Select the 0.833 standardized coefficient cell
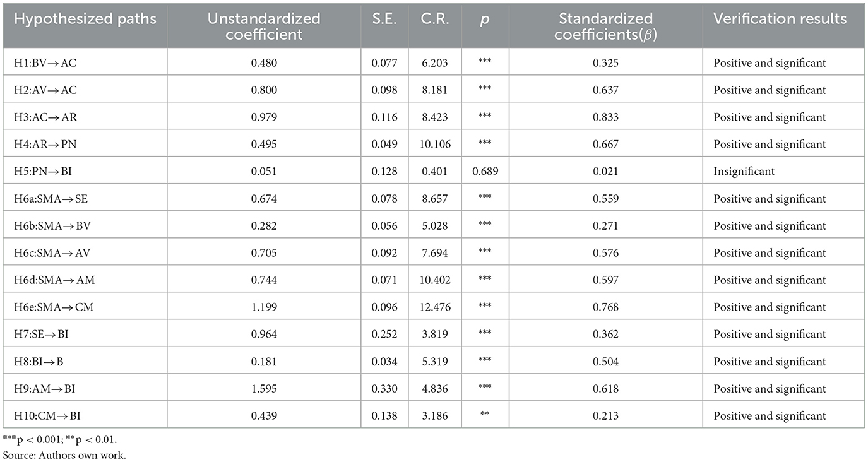 click(605, 117)
